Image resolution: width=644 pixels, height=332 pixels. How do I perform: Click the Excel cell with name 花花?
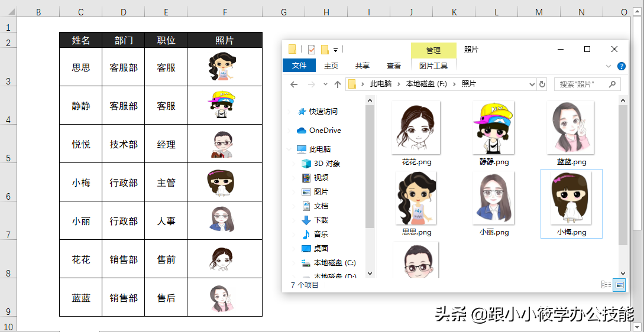coord(80,259)
